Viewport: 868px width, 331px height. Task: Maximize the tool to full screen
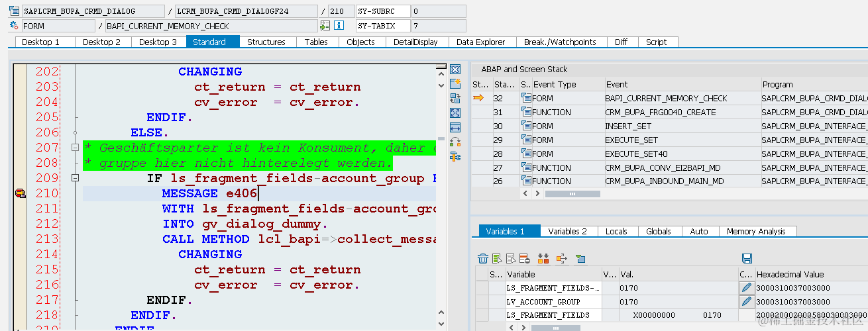(455, 113)
